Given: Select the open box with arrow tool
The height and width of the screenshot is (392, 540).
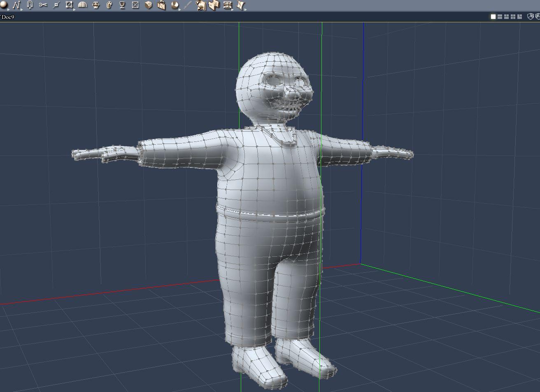Looking at the screenshot, I should (x=161, y=5).
